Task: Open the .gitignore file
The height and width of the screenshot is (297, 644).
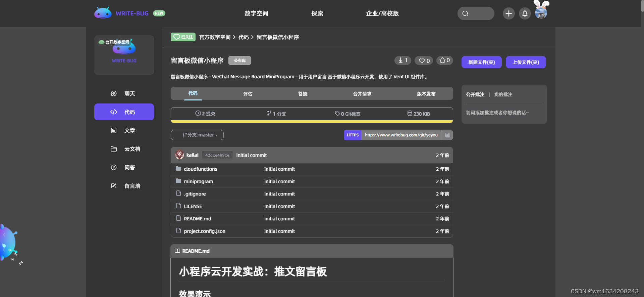Action: (195, 194)
